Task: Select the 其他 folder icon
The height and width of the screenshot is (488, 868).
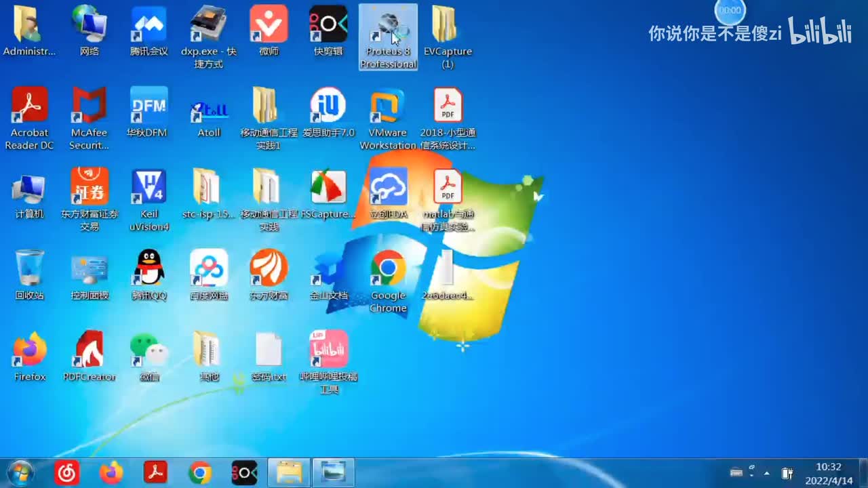Action: [x=209, y=357]
